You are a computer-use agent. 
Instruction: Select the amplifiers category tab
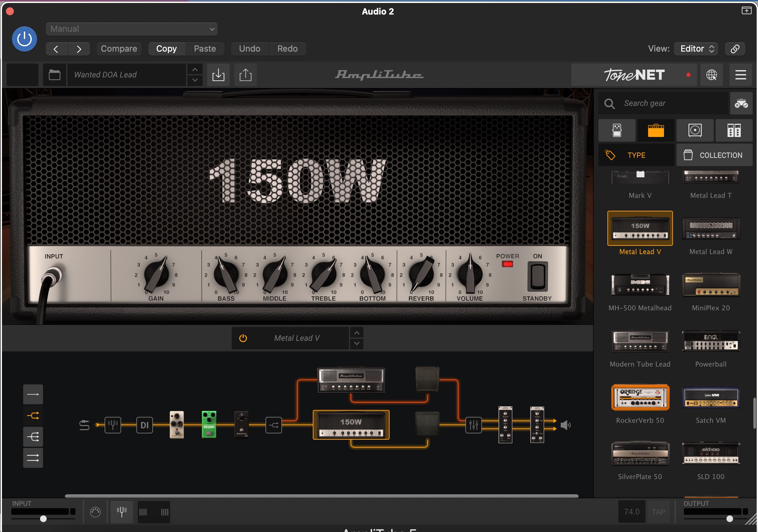coord(656,130)
